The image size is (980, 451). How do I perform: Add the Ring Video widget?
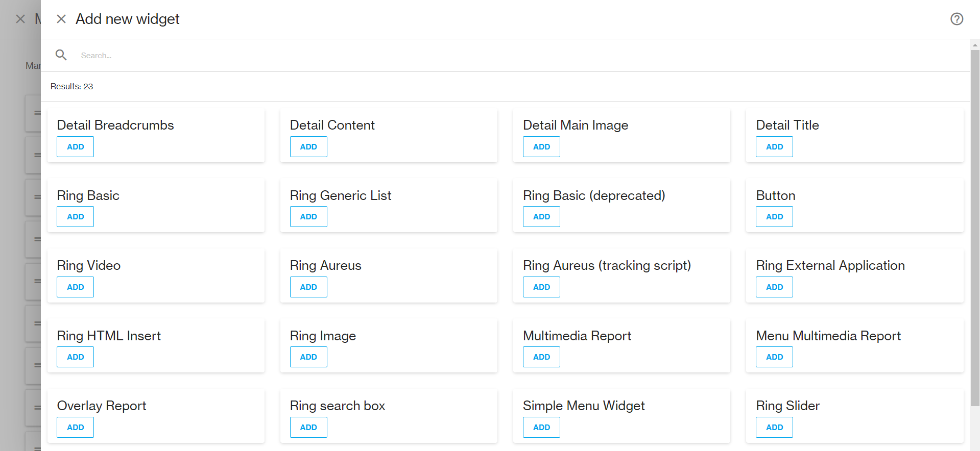(x=75, y=287)
